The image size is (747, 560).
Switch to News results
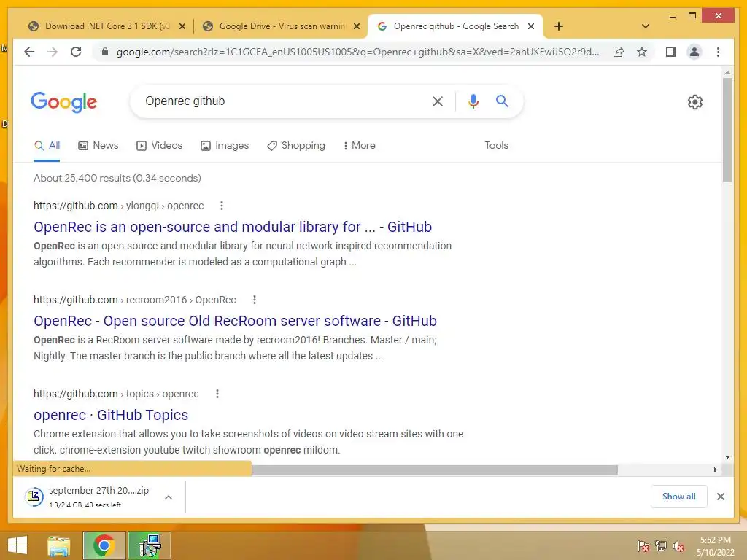pyautogui.click(x=98, y=145)
